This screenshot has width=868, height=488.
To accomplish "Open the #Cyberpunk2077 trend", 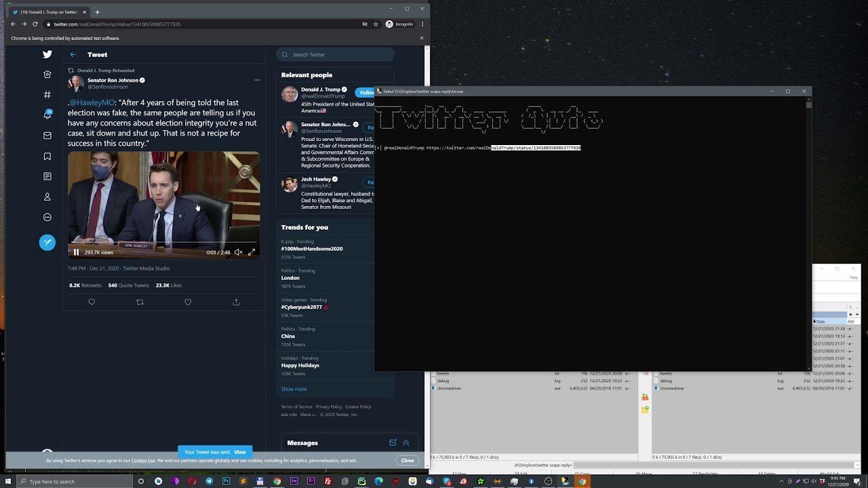I will 302,307.
